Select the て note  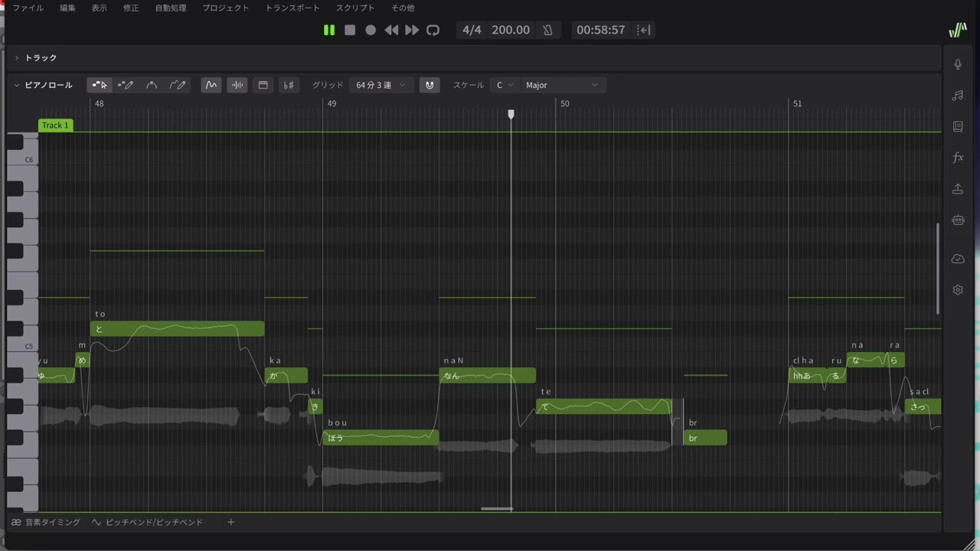[604, 406]
